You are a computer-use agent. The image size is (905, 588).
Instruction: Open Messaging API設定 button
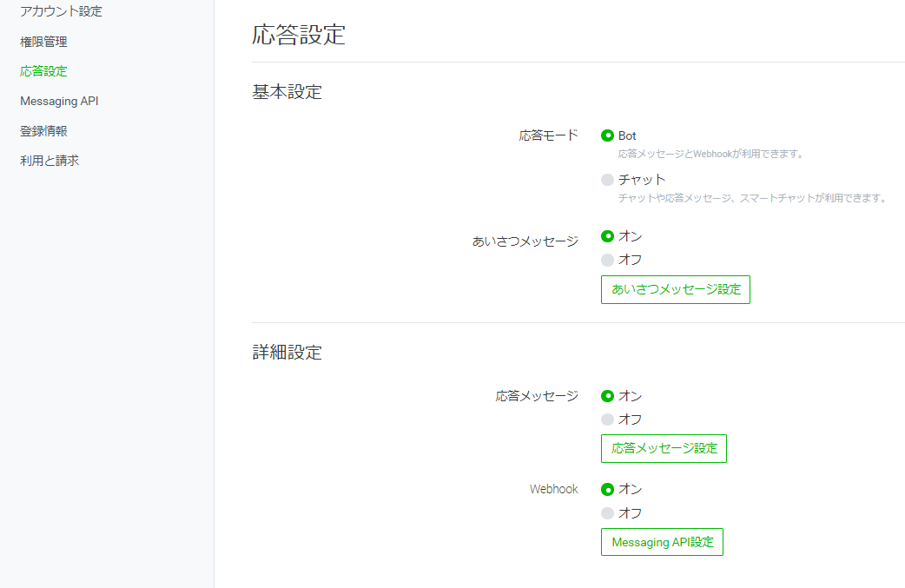point(662,543)
